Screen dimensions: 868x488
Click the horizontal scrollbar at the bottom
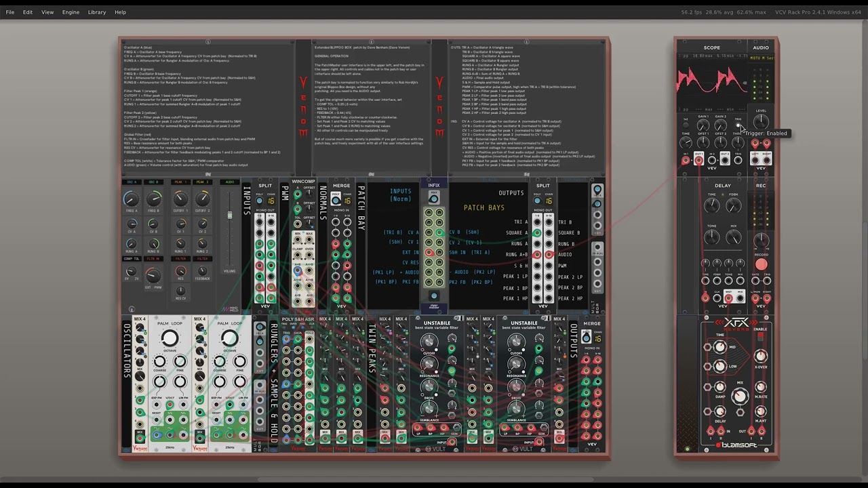click(427, 479)
